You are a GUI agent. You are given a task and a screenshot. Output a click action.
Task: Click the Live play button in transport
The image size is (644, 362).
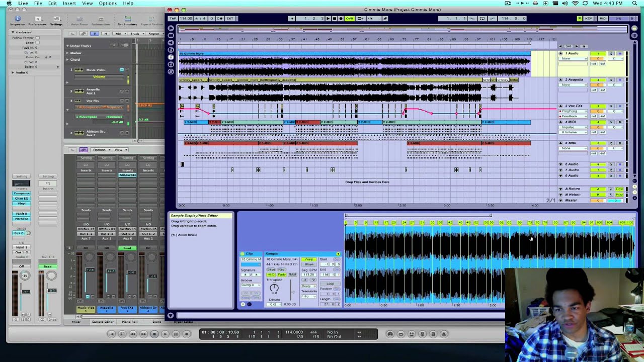[x=328, y=19]
